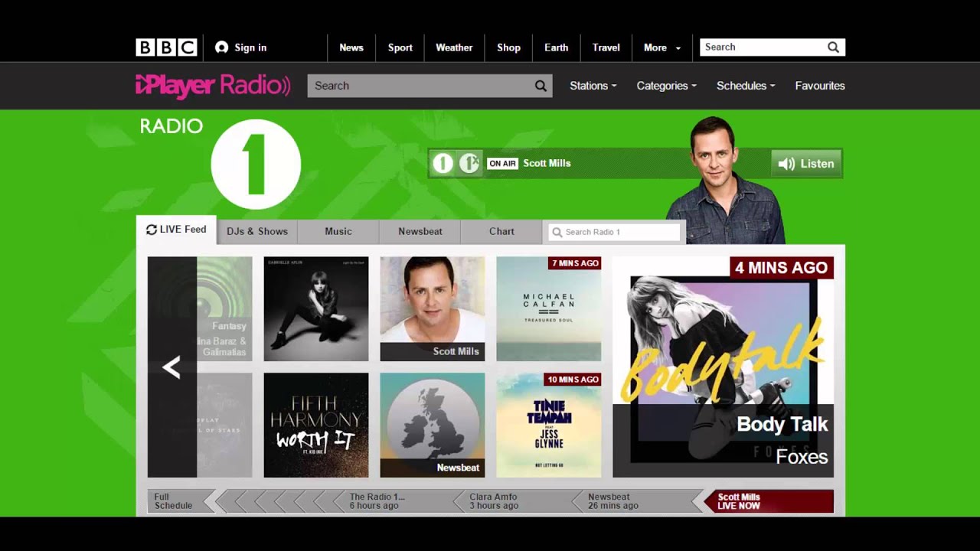Click the 4 MINS AGO timestamp label
Screen dimensions: 980x551
pyautogui.click(x=781, y=268)
